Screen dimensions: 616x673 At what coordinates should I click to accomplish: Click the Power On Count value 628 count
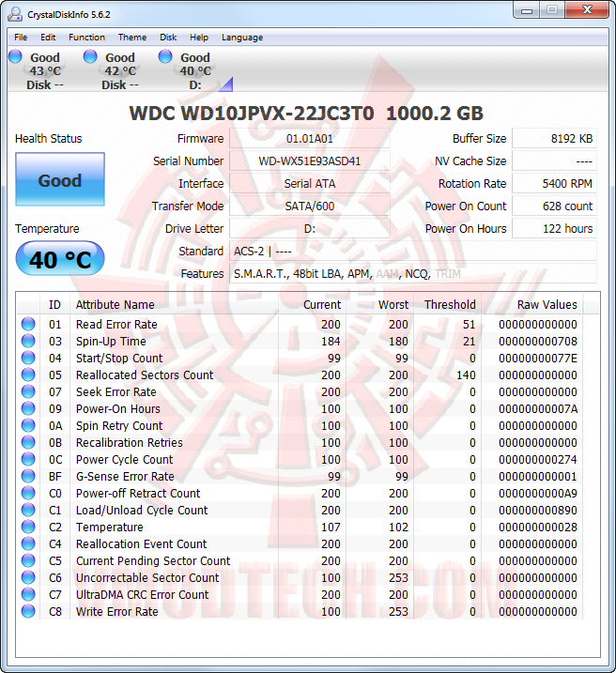[x=554, y=206]
